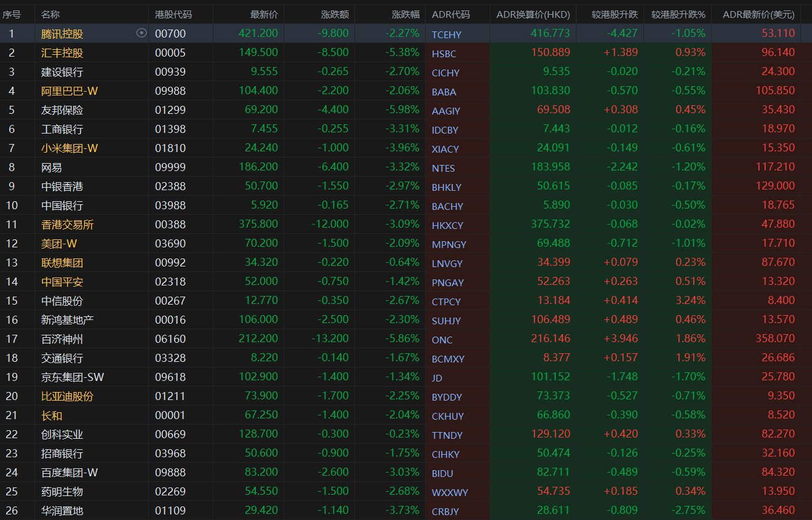Click ADR code BIDU
This screenshot has height=520, width=812.
pyautogui.click(x=443, y=473)
